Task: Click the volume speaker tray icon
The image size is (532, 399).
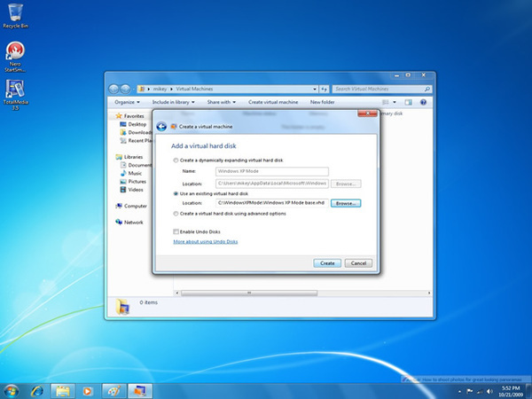Action: [x=489, y=391]
